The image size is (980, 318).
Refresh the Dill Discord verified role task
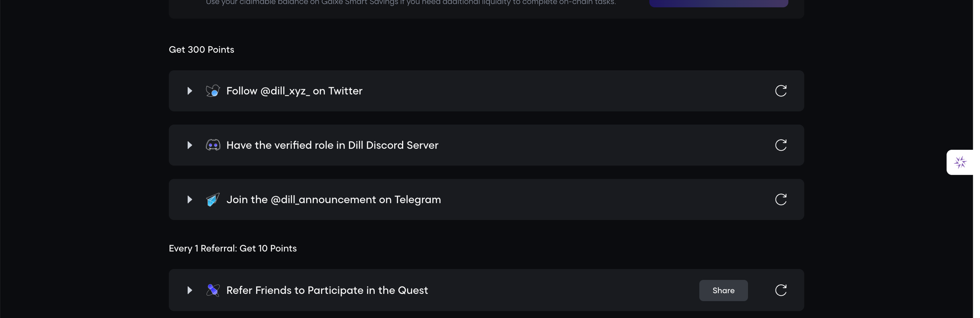[781, 145]
